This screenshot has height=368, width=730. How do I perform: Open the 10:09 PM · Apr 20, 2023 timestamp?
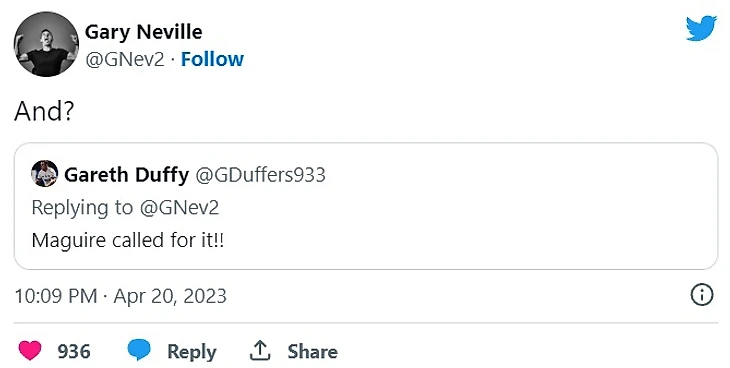(x=121, y=296)
